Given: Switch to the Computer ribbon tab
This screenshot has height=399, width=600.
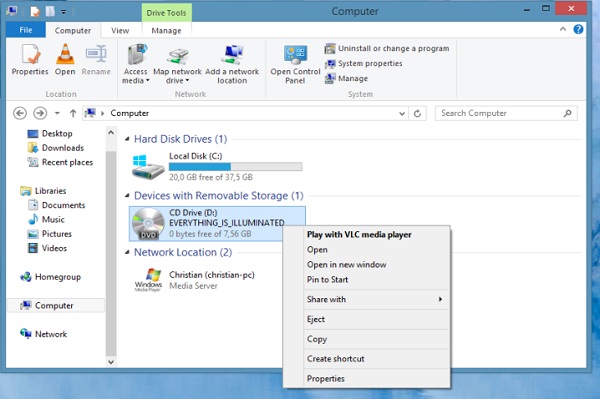Looking at the screenshot, I should tap(73, 30).
